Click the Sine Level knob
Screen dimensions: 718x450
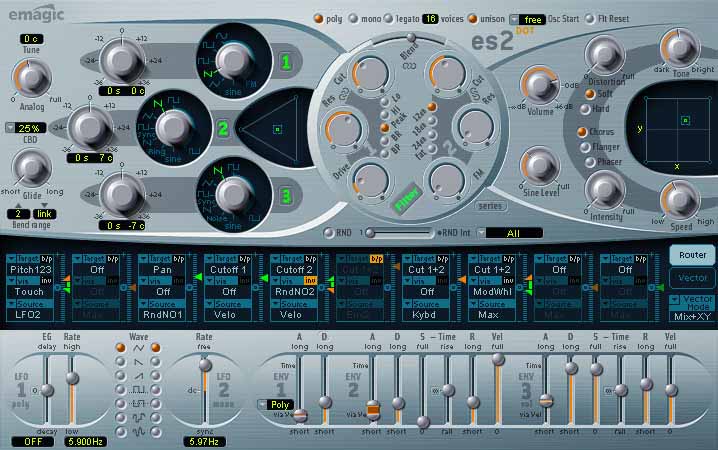[x=540, y=167]
